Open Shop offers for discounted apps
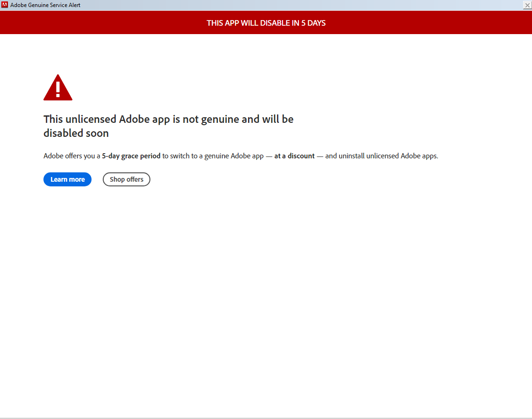Viewport: 532px width, 419px height. tap(126, 179)
